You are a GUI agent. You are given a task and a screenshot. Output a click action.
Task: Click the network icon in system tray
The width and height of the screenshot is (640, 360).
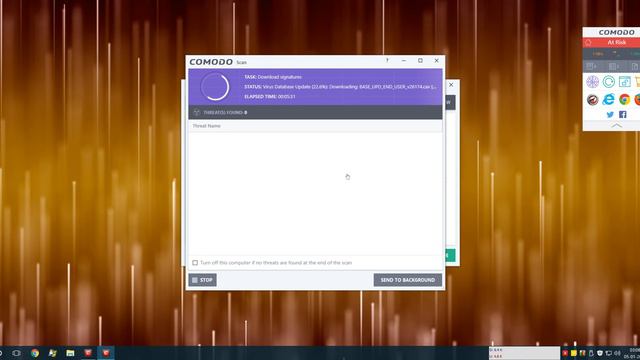tap(608, 353)
